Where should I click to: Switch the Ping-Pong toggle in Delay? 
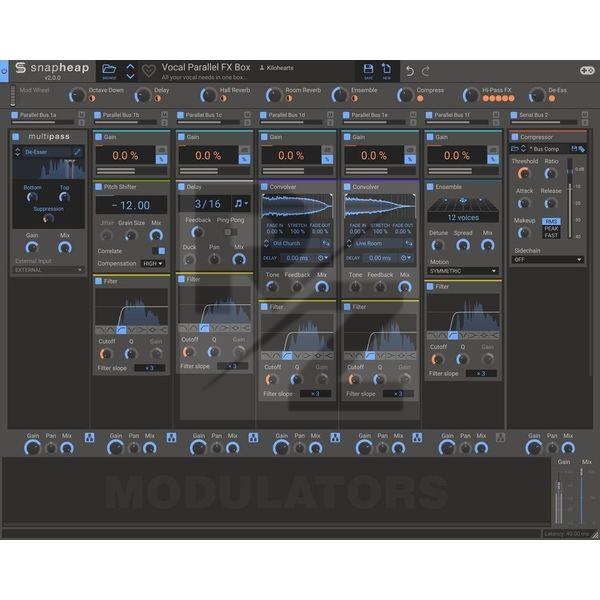click(x=230, y=232)
